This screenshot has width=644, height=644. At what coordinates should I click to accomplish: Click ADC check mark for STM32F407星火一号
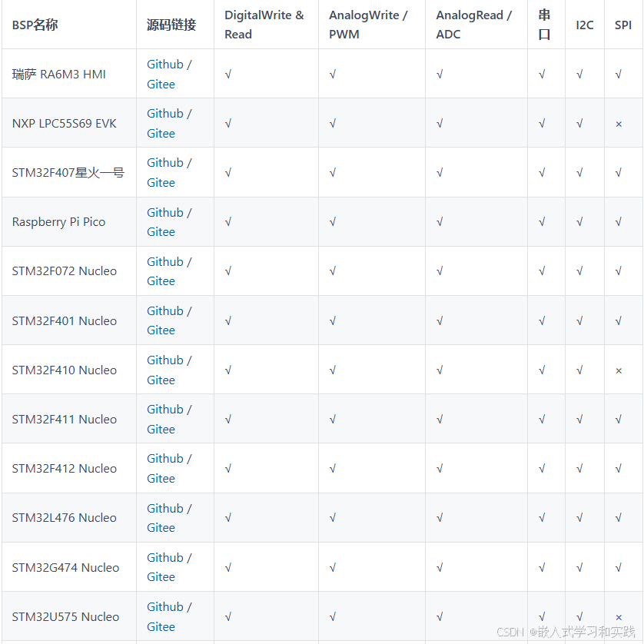pos(440,173)
